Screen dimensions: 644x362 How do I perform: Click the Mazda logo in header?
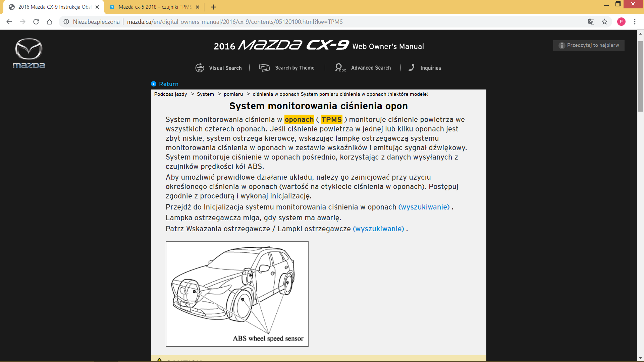[29, 53]
